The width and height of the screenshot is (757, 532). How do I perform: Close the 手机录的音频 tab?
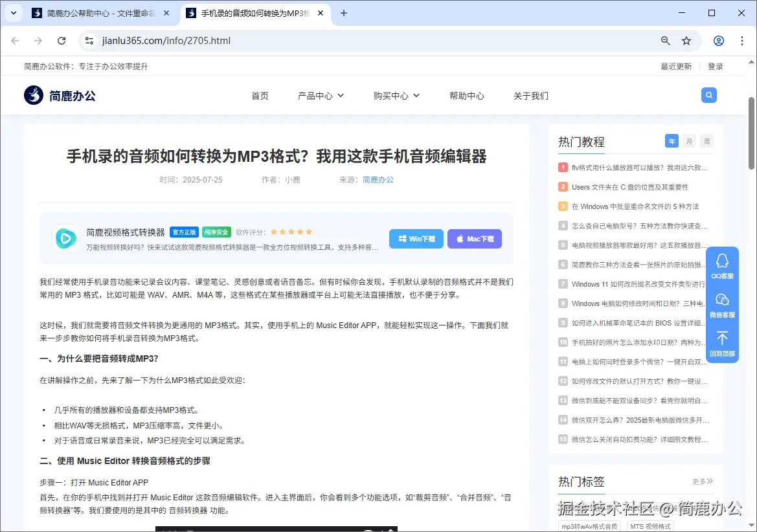coord(321,13)
